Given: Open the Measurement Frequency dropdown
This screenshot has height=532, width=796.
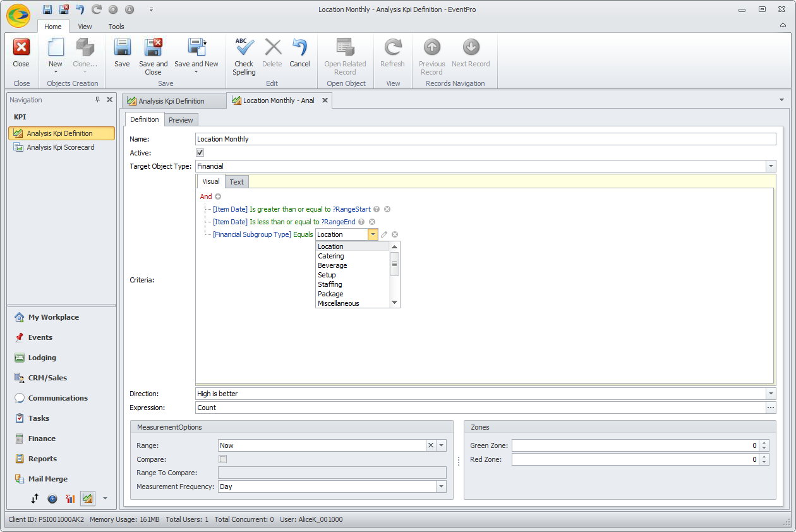Looking at the screenshot, I should pos(442,487).
